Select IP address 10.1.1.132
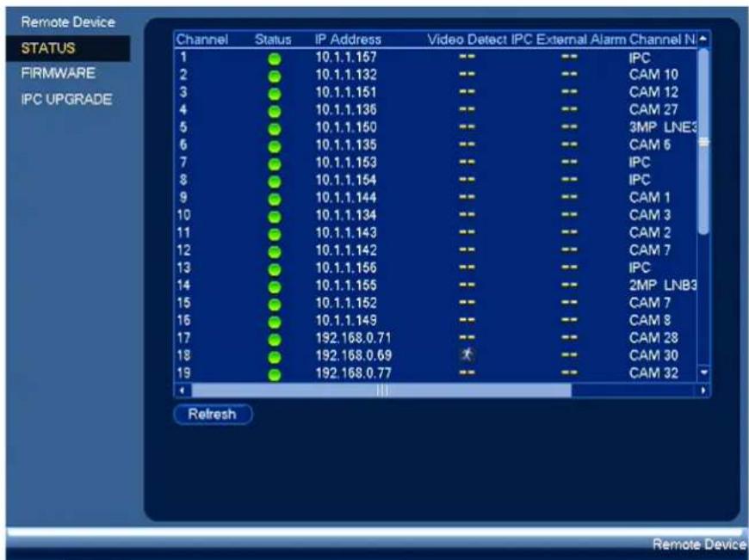 (346, 75)
